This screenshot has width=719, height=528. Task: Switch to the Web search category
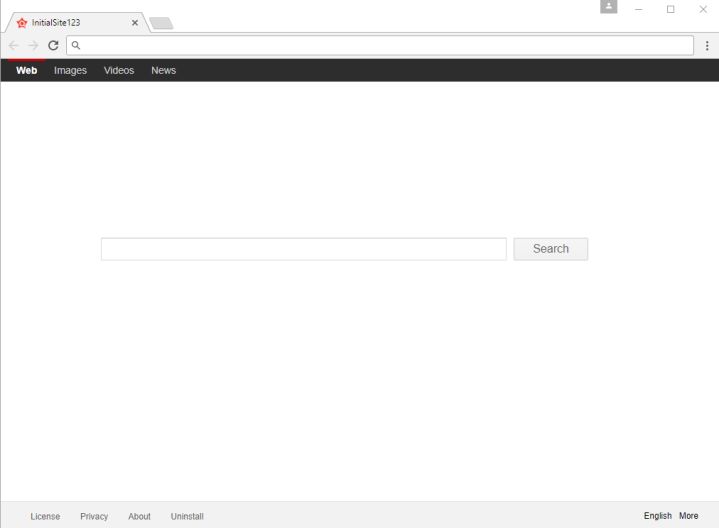click(27, 70)
